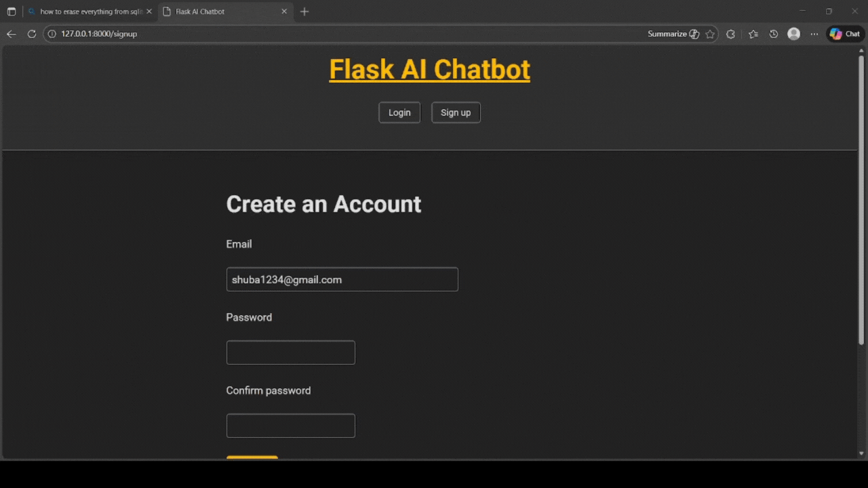
Task: Open the Settings and more menu
Action: pyautogui.click(x=814, y=33)
